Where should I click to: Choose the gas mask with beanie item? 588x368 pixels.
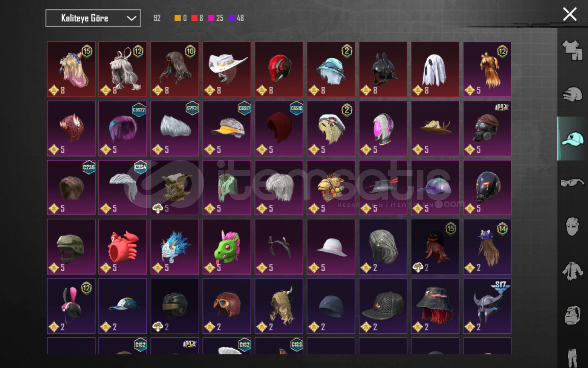[487, 128]
